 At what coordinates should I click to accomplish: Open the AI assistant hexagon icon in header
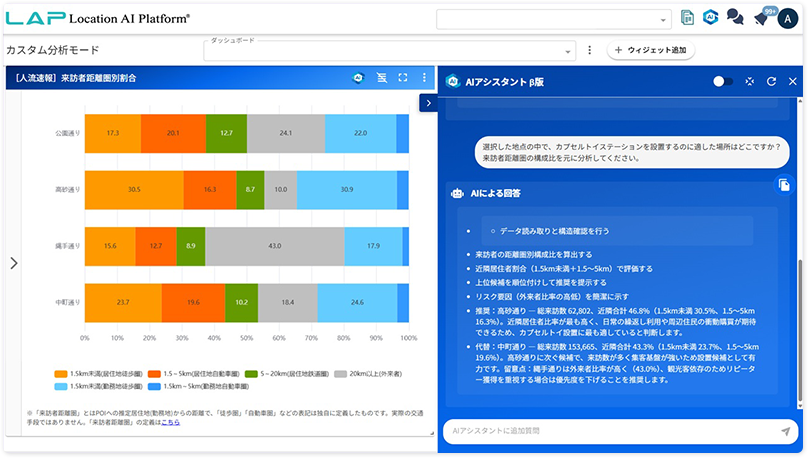pos(711,18)
